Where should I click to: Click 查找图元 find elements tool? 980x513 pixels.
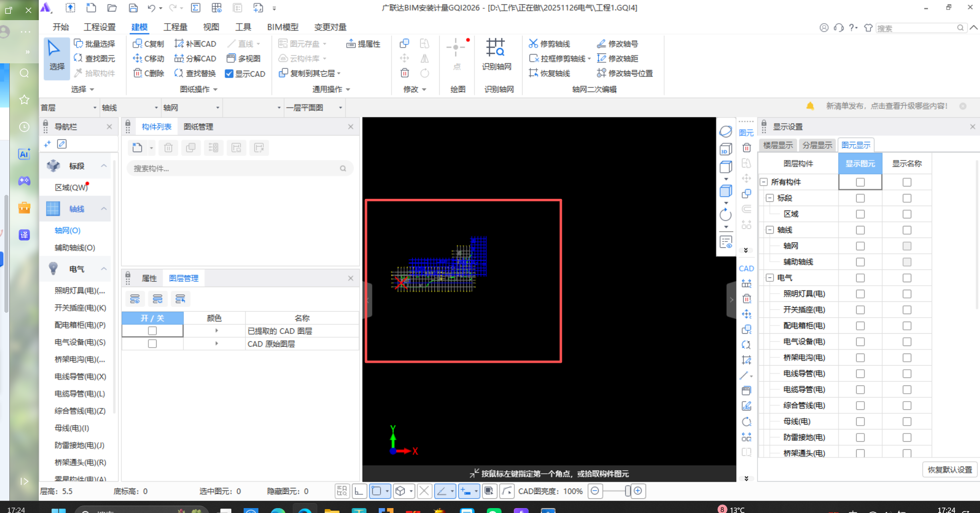point(95,58)
